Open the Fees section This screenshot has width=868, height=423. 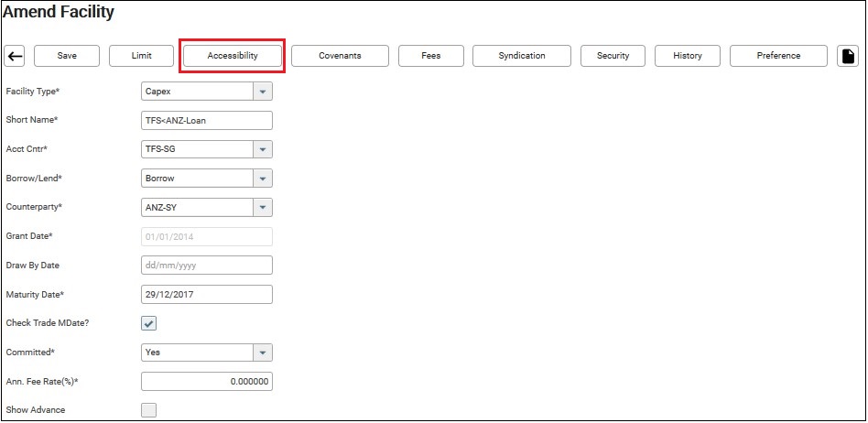click(x=430, y=56)
